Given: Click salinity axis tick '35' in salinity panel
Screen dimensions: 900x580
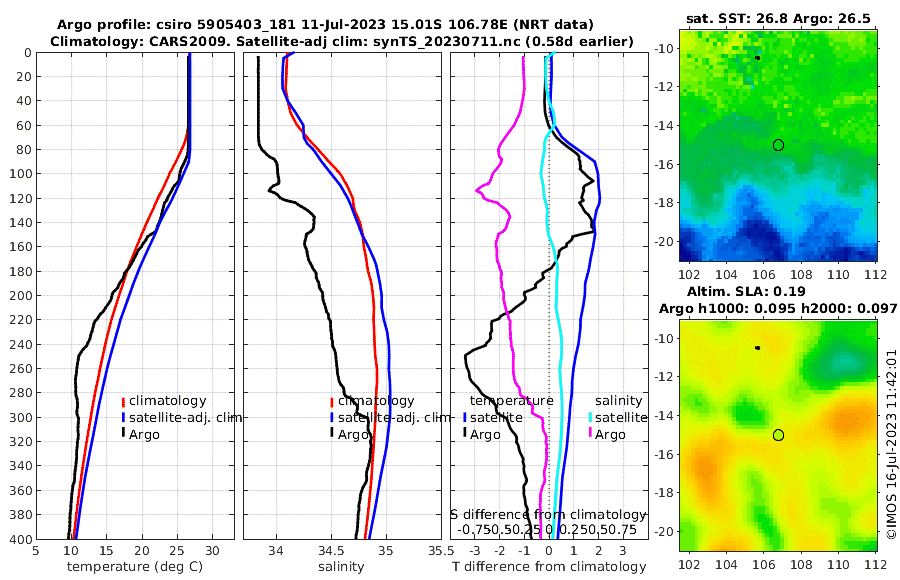Looking at the screenshot, I should (386, 551).
